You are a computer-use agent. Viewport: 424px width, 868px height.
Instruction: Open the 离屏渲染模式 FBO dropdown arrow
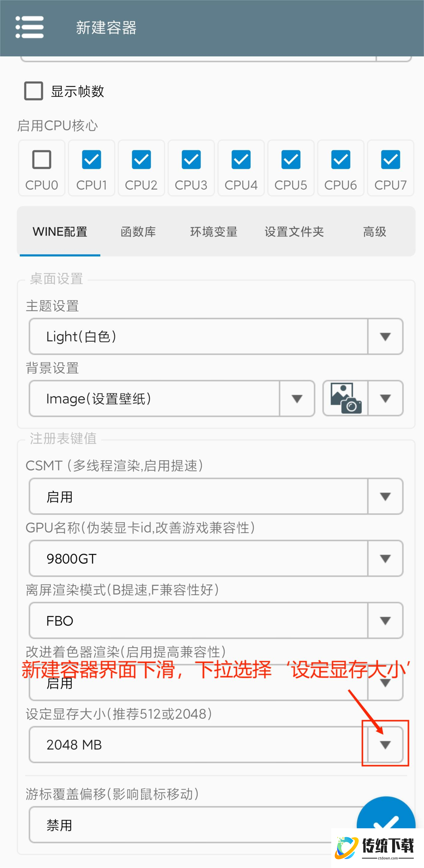click(385, 620)
